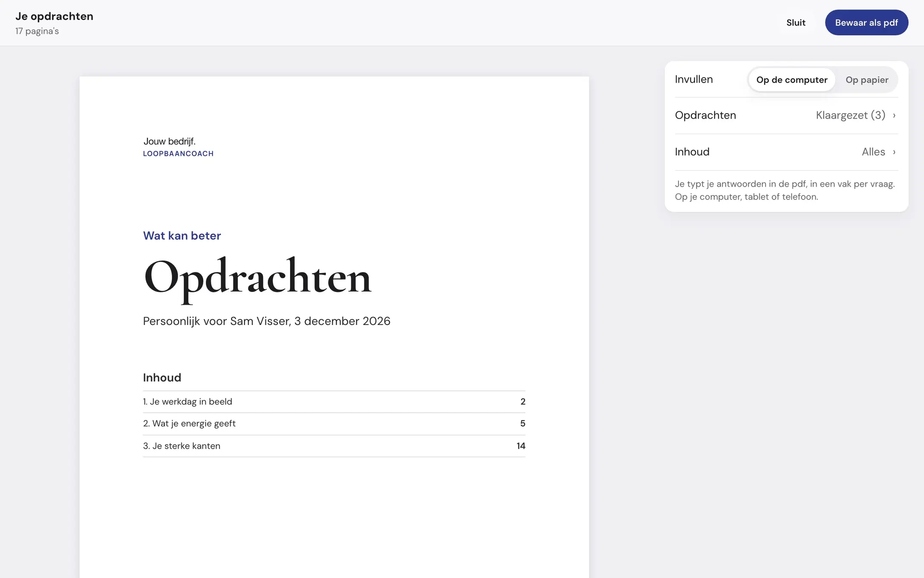
Task: Close the preview with Sluit
Action: tap(796, 23)
